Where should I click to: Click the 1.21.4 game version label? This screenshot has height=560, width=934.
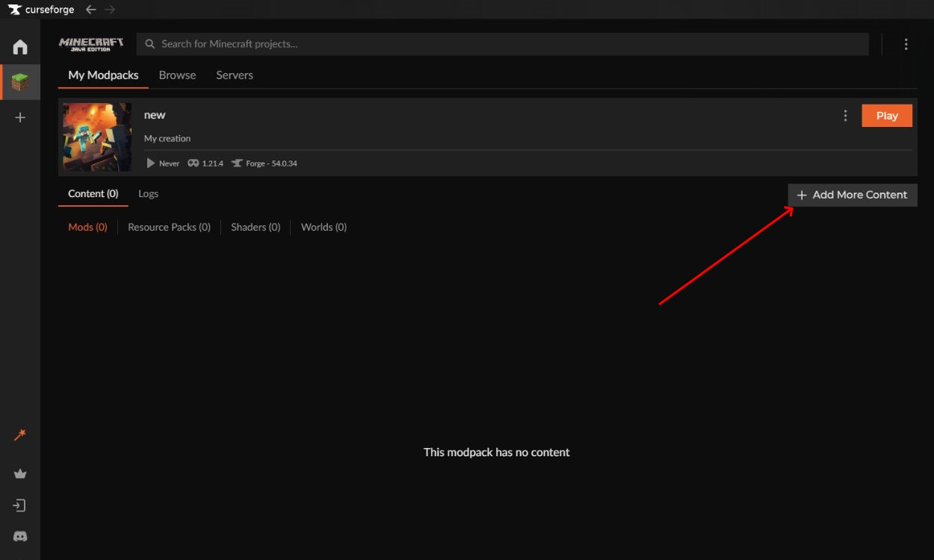205,163
